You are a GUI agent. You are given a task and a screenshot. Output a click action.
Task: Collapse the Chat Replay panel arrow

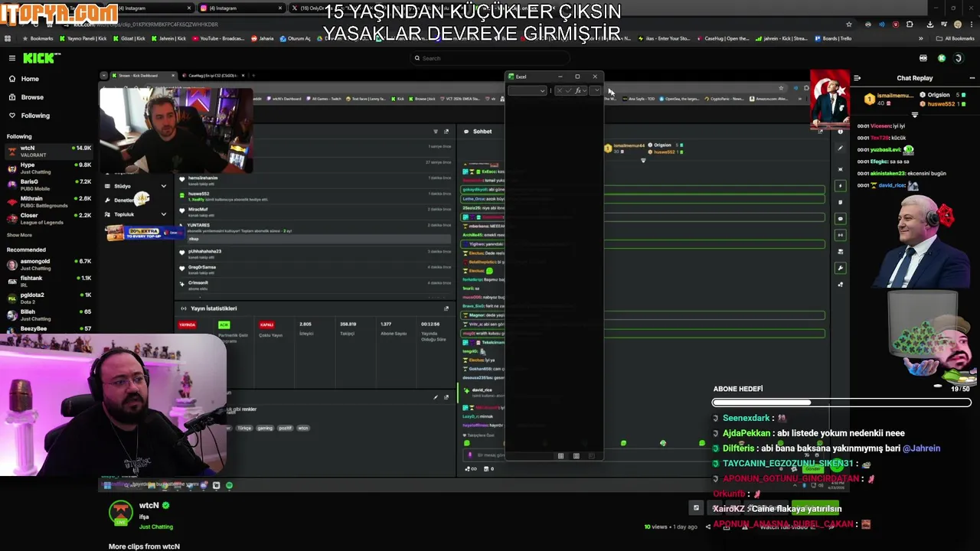tap(857, 78)
